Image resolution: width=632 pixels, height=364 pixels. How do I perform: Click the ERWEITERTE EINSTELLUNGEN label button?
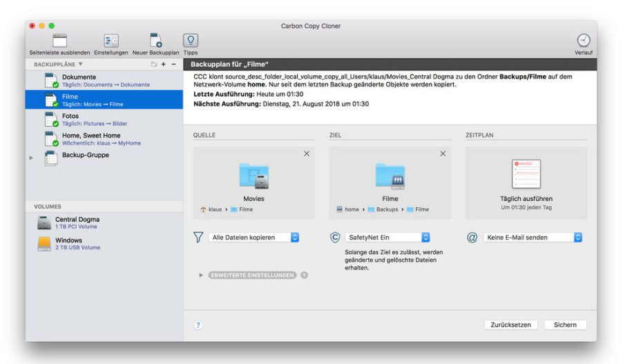pos(252,276)
